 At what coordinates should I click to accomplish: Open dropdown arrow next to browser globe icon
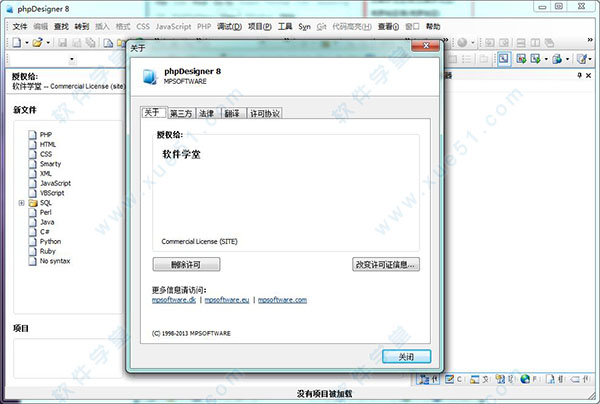[567, 59]
